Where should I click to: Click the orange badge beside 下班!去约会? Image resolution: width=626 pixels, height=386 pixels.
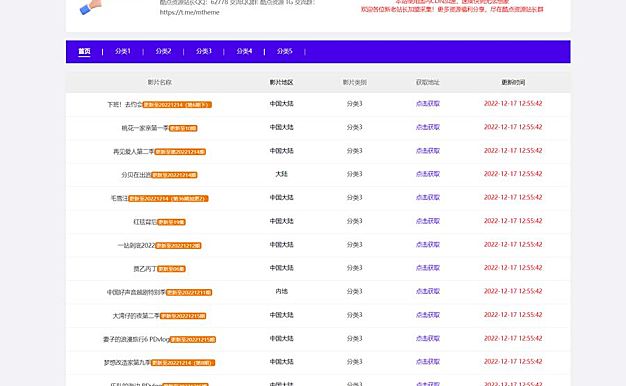click(x=177, y=105)
